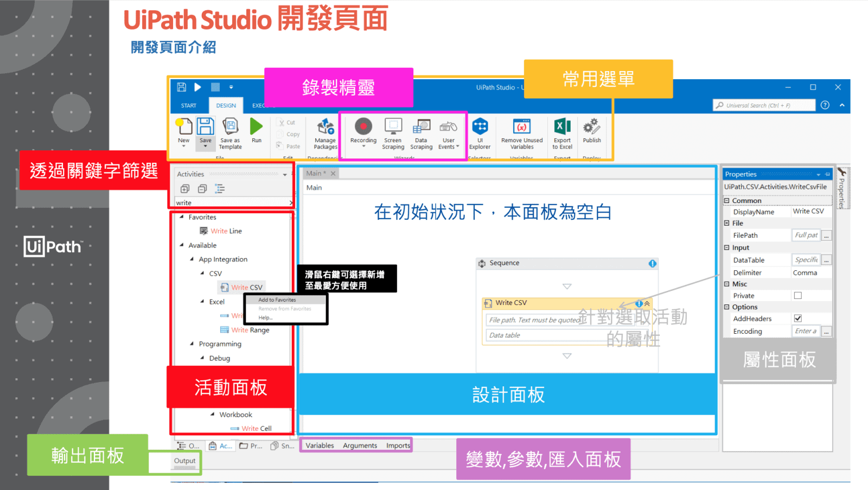
Task: Toggle the Private checkbox
Action: tap(797, 296)
